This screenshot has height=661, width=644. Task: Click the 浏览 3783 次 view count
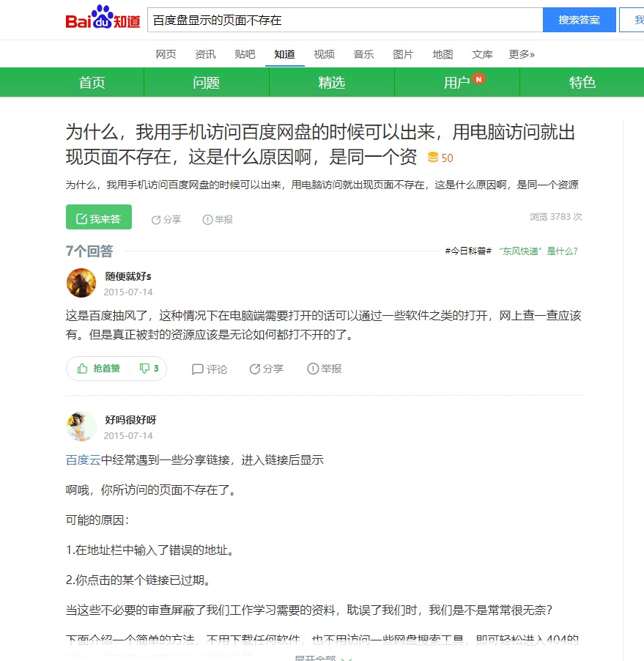point(556,217)
